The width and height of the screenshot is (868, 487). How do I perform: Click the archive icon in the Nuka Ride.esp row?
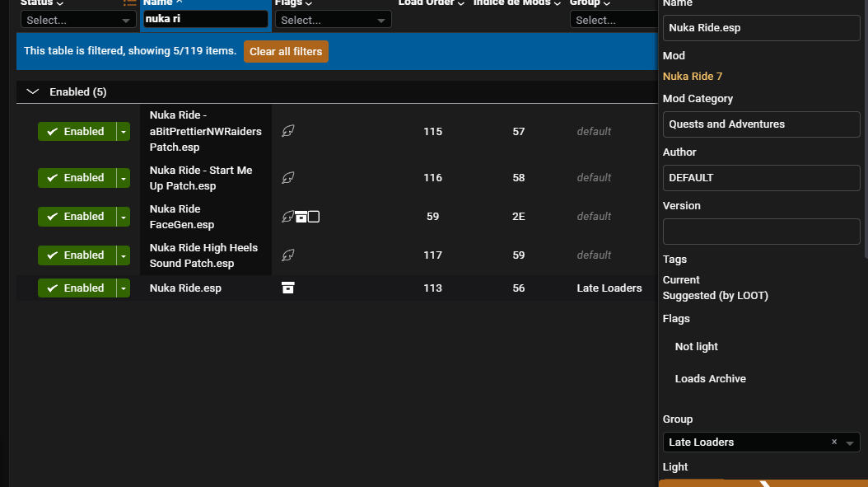point(288,288)
